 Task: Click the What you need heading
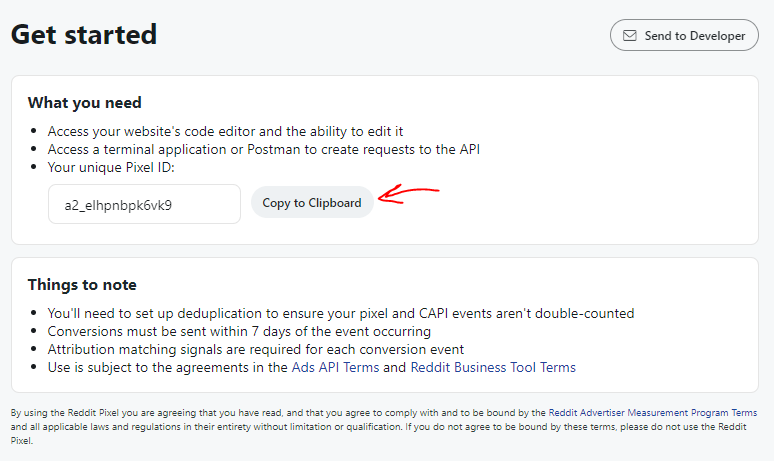84,102
